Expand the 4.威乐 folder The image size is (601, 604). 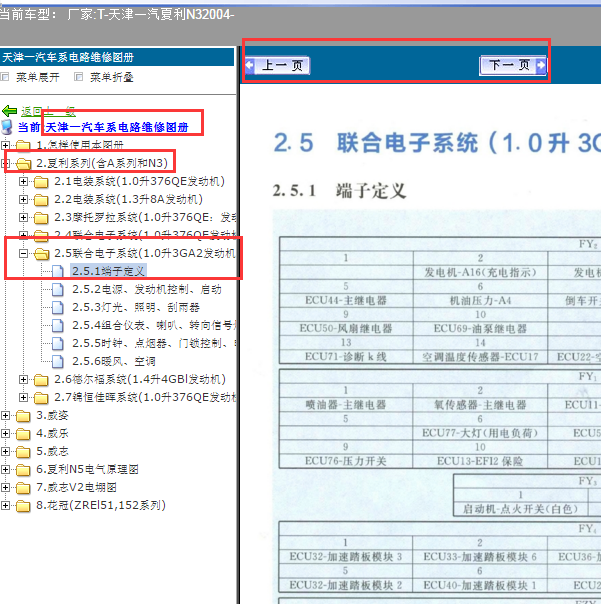[5, 433]
